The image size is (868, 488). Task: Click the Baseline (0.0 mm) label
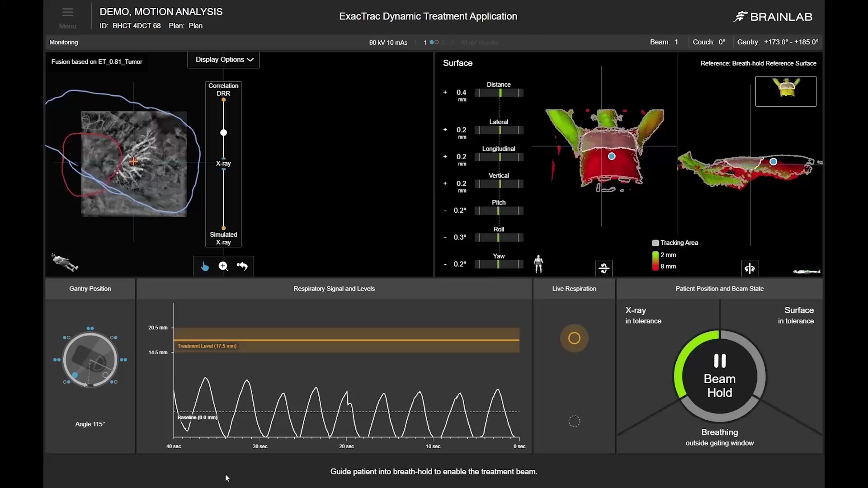[x=198, y=418]
